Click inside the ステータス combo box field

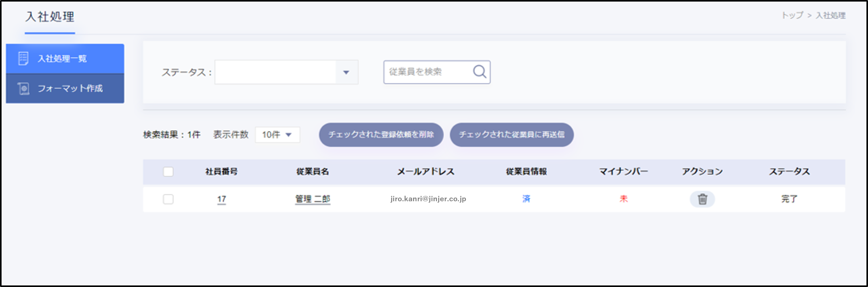pyautogui.click(x=275, y=72)
